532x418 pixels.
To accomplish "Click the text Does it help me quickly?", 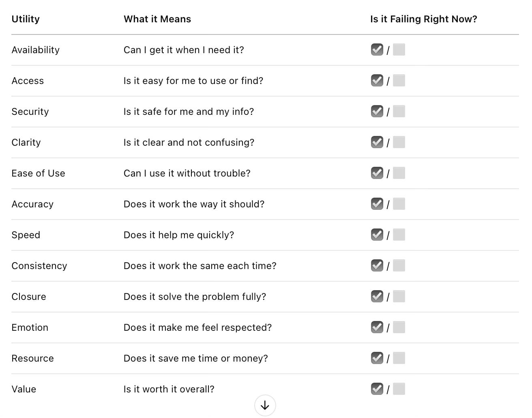I will click(x=179, y=235).
